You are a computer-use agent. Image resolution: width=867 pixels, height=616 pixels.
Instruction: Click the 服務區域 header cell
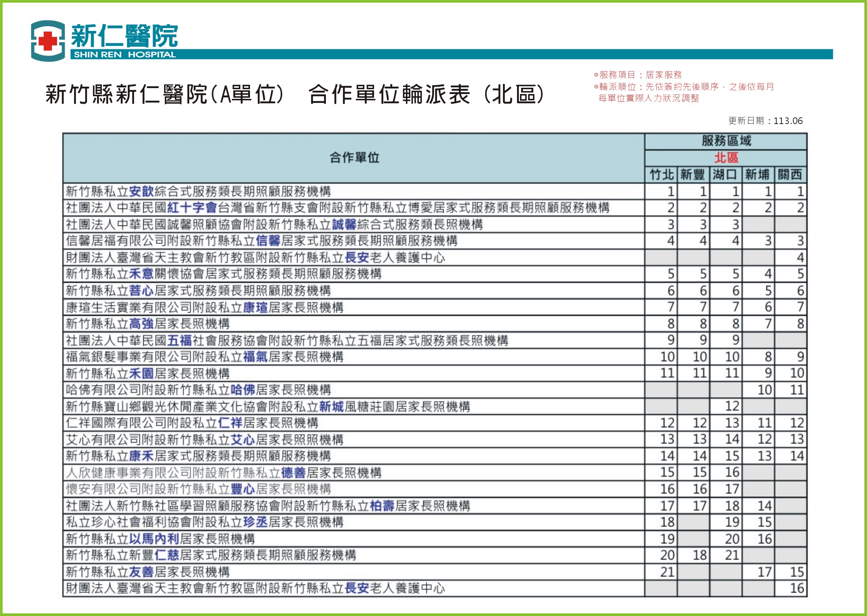point(726,141)
